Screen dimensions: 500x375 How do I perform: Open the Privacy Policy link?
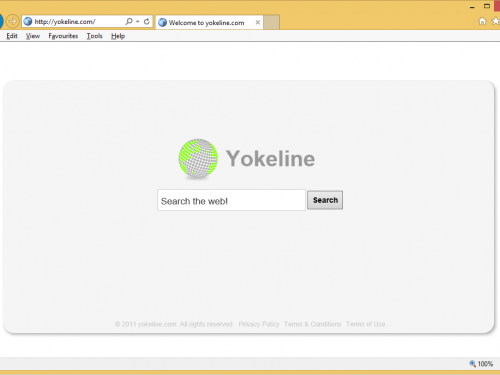(x=259, y=324)
